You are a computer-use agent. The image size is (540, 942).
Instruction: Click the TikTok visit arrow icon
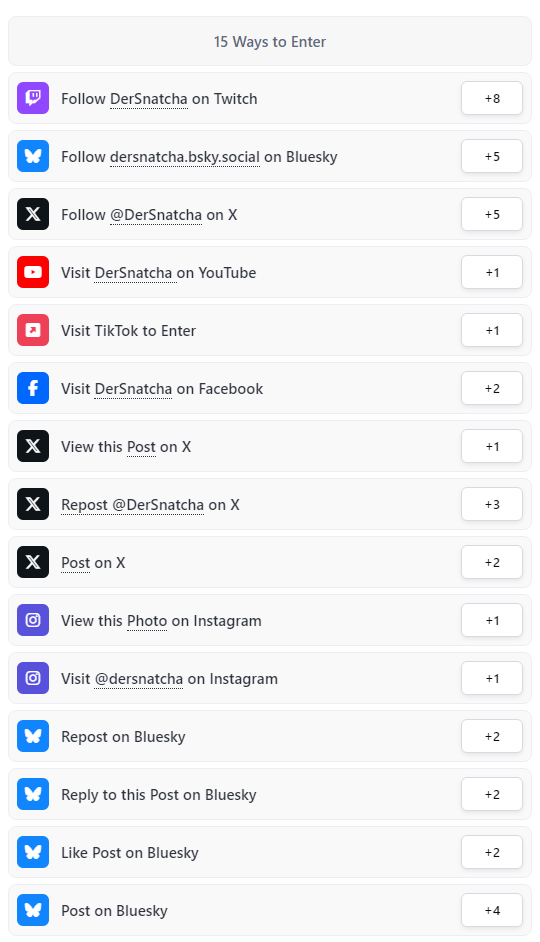(x=33, y=330)
